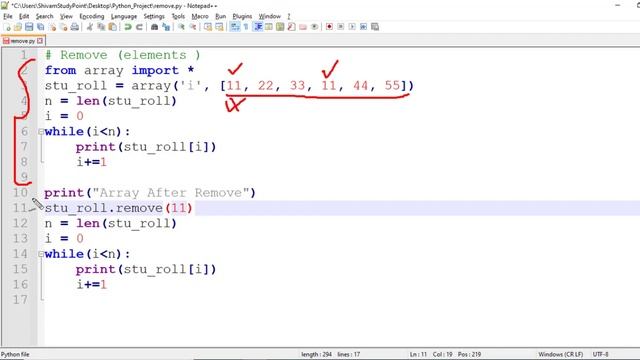Viewport: 640px width, 360px height.
Task: Open the Window menu
Action: 270,16
